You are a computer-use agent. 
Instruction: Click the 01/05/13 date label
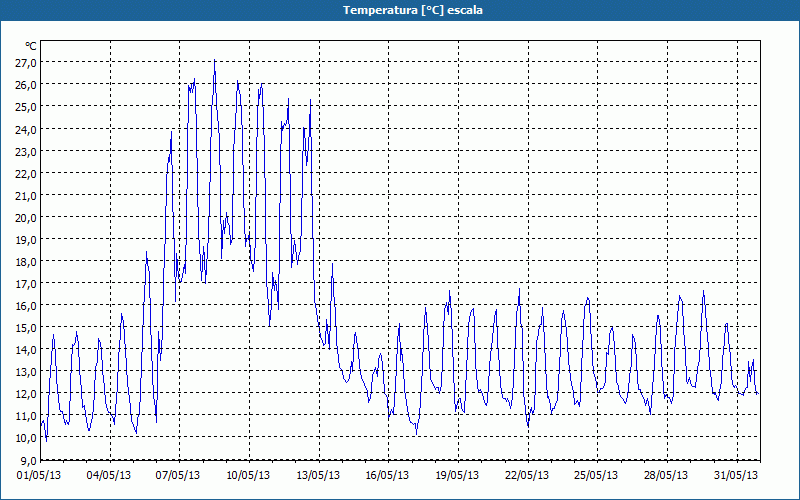(x=39, y=475)
